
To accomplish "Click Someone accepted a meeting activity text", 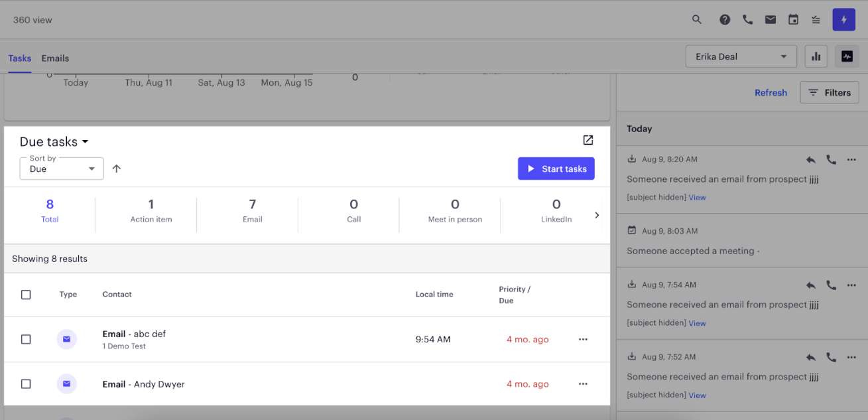I will pos(693,251).
